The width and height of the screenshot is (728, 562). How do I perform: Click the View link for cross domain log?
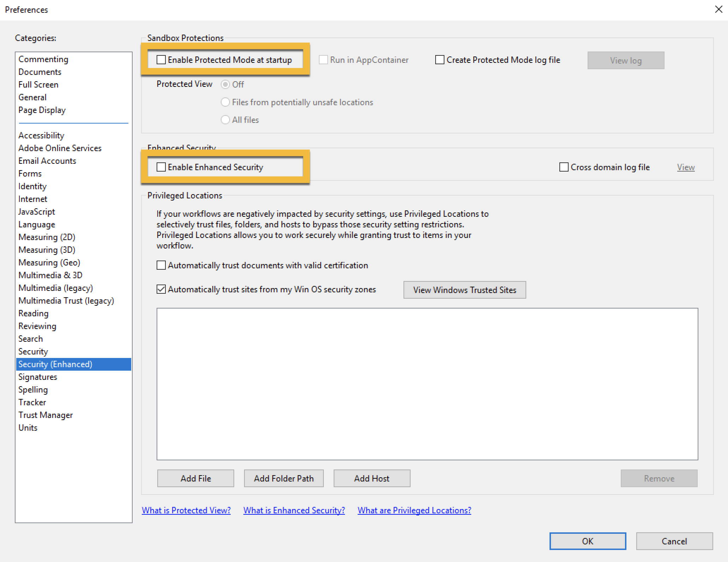click(x=686, y=167)
